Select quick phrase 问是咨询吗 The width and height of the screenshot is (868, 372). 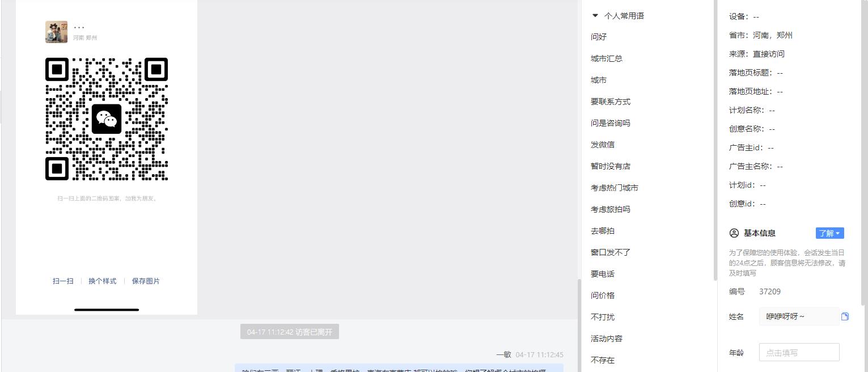pos(611,123)
